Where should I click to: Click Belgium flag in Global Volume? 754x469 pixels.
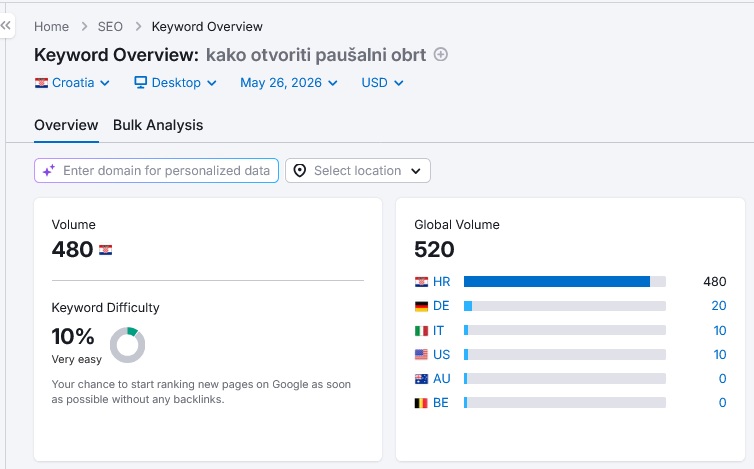[421, 403]
